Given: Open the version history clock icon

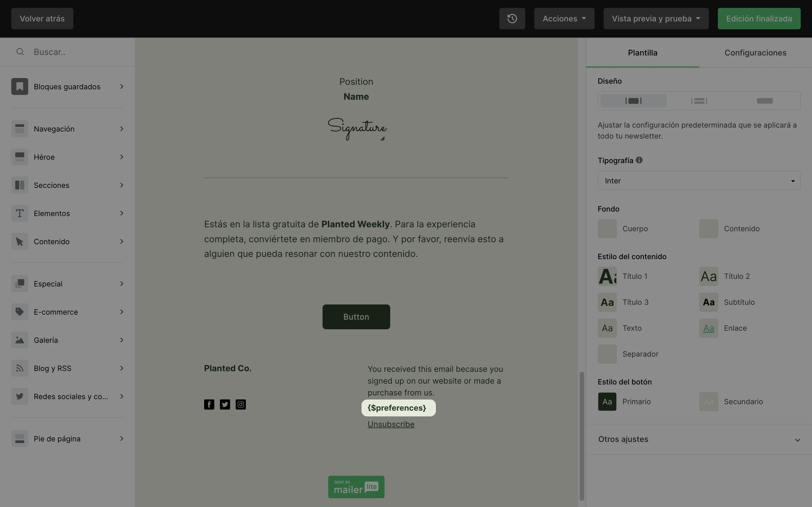Looking at the screenshot, I should pos(512,18).
